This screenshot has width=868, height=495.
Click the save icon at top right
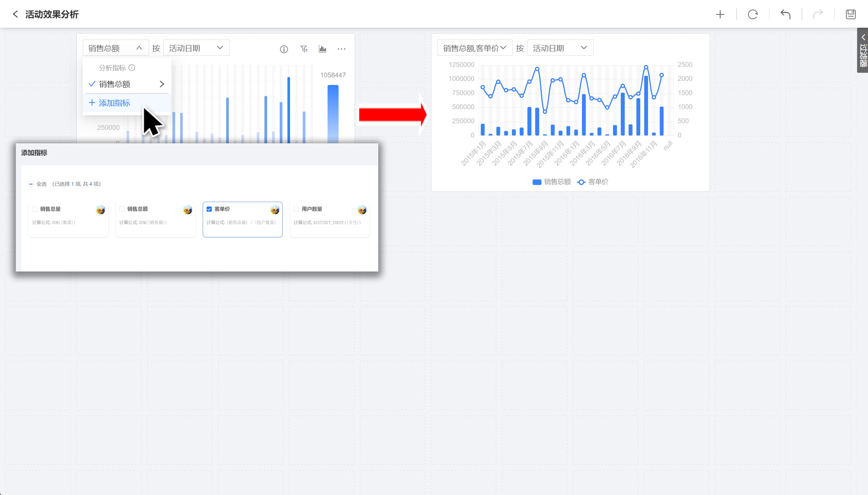click(851, 14)
